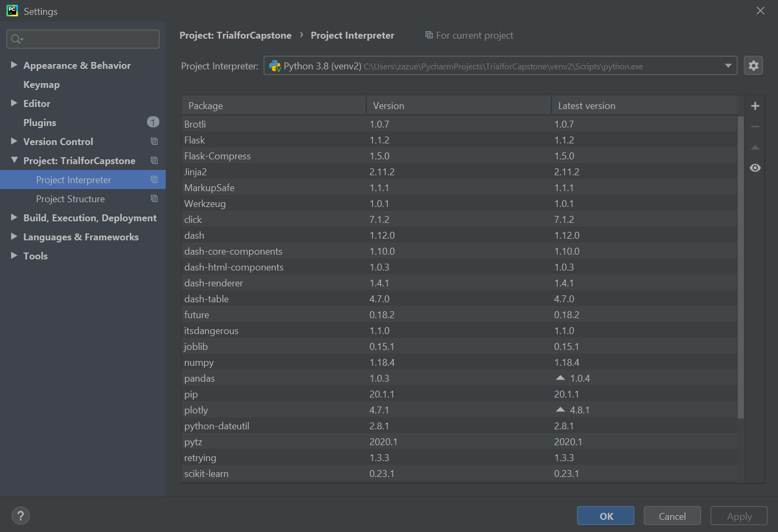Image resolution: width=778 pixels, height=532 pixels.
Task: Focus the settings search field
Action: (x=83, y=39)
